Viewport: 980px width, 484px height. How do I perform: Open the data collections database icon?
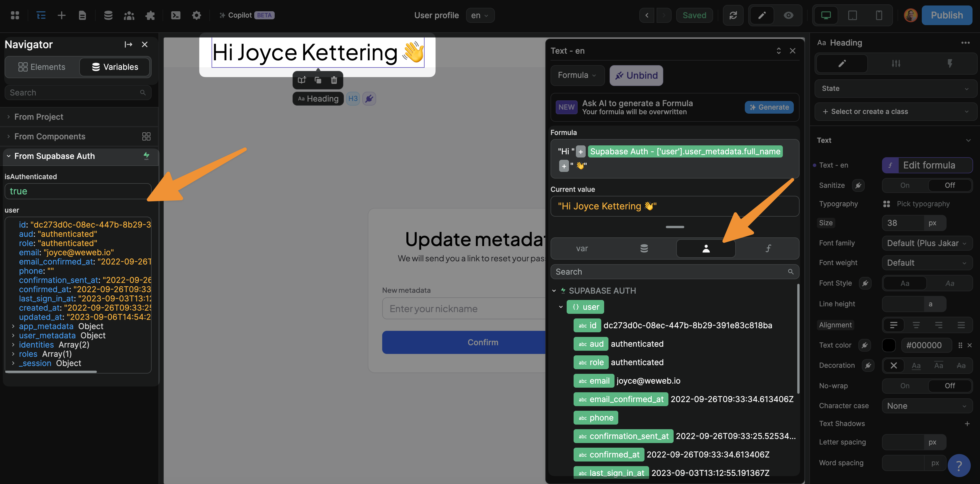[x=108, y=15]
